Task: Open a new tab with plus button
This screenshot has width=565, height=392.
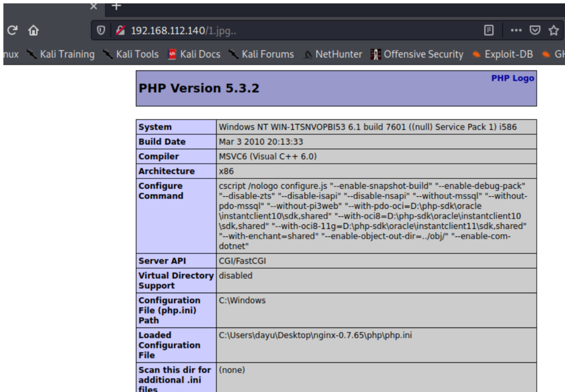Action: (116, 6)
